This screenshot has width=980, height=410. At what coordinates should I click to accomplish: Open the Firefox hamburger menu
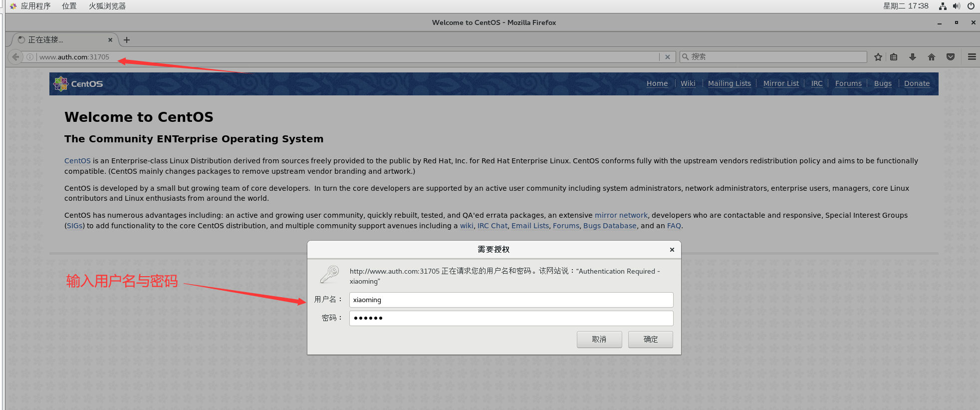click(x=972, y=57)
